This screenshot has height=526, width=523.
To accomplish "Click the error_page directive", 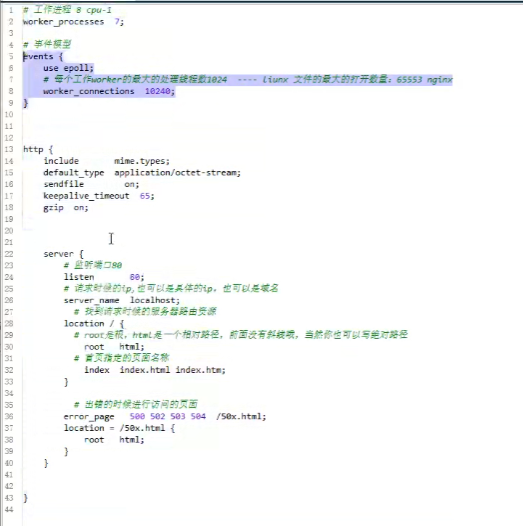I will click(89, 417).
